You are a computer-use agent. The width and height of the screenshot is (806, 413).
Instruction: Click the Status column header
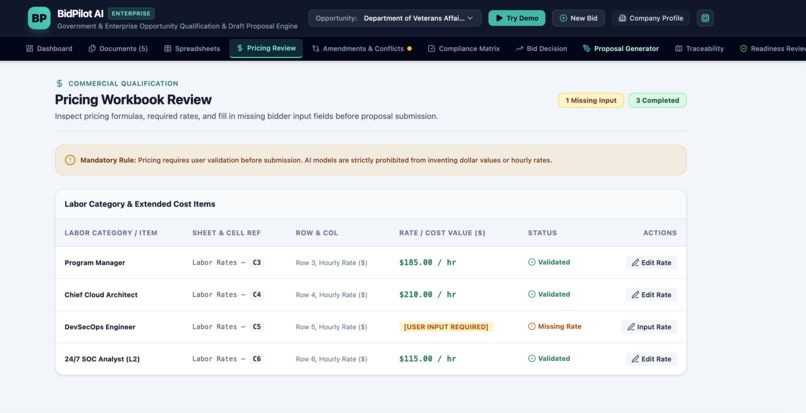[542, 232]
